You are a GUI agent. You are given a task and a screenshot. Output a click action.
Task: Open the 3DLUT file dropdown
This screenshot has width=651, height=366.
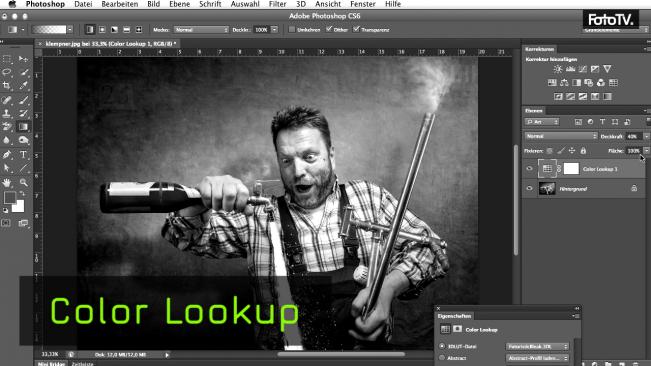coord(537,346)
